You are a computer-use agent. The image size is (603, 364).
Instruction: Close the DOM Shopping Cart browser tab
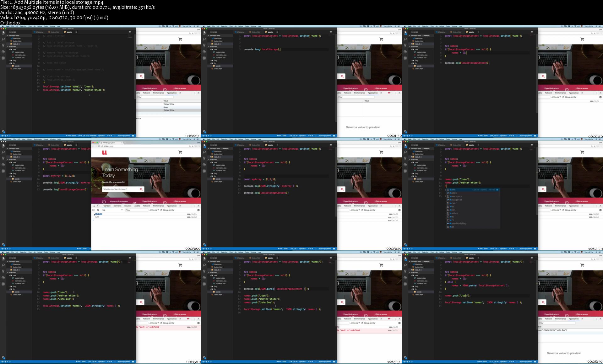[x=122, y=143]
